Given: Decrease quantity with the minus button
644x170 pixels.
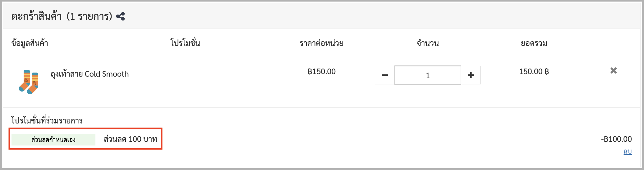Looking at the screenshot, I should tap(385, 75).
